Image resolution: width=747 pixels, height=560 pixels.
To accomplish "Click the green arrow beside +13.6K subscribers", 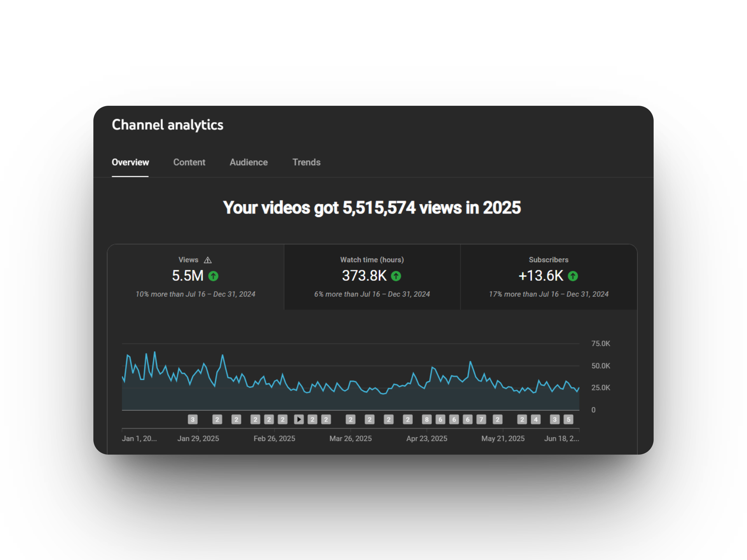I will coord(573,276).
